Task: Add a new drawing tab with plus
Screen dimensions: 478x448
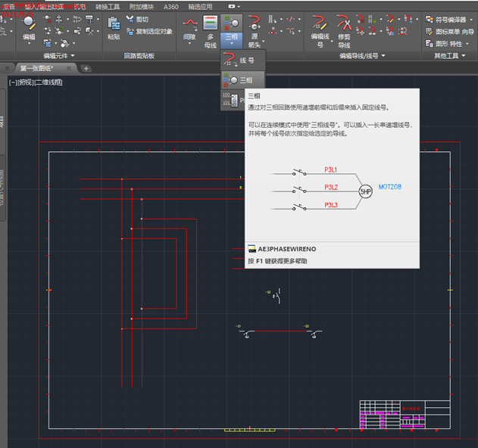Action: [x=86, y=68]
